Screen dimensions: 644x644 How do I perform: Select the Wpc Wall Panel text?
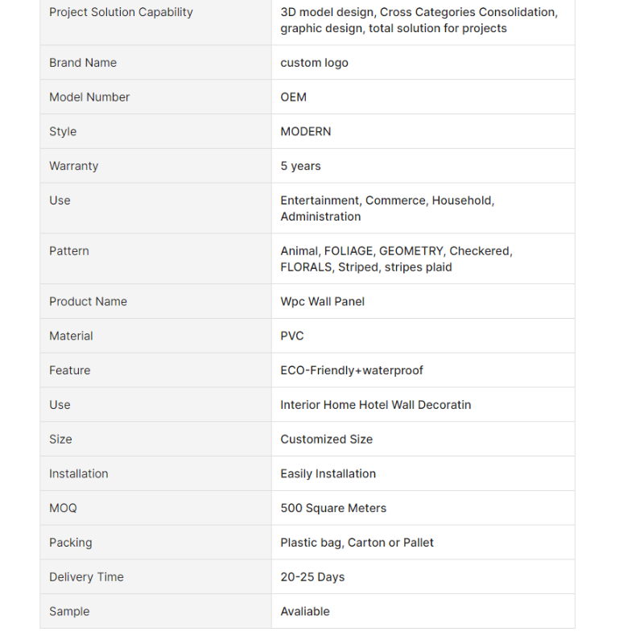pyautogui.click(x=322, y=302)
